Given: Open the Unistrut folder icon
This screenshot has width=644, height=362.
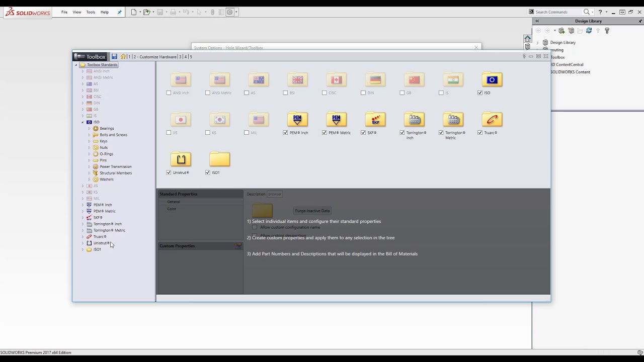Looking at the screenshot, I should [x=181, y=159].
